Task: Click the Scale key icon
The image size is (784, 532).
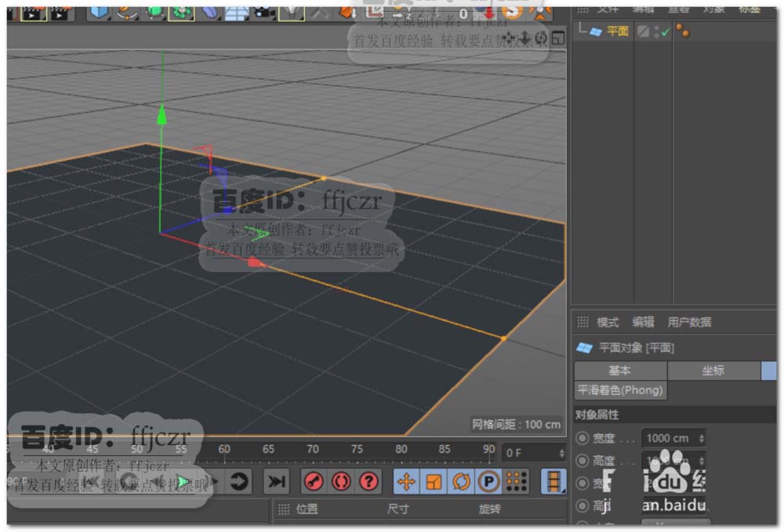Action: 434,482
